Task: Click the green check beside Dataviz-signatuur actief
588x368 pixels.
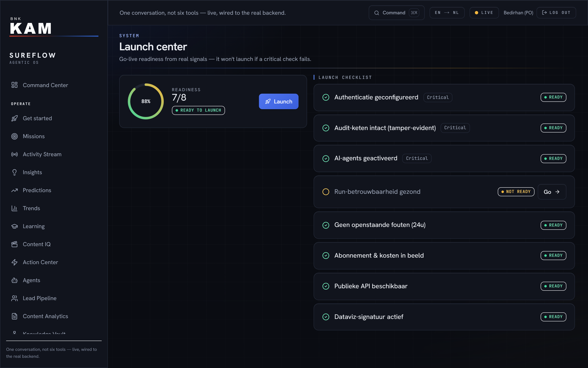Action: coord(326,317)
